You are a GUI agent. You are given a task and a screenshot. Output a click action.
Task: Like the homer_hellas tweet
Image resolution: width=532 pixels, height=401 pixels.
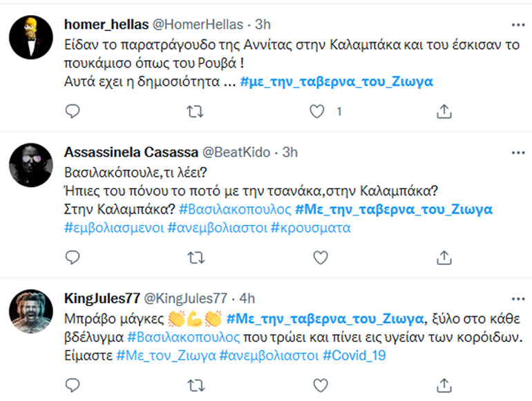pyautogui.click(x=318, y=111)
